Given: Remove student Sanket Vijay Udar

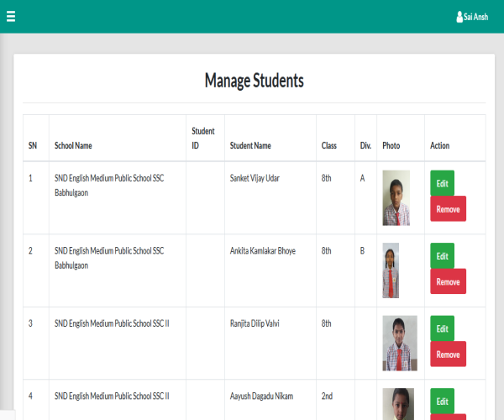Looking at the screenshot, I should tap(448, 209).
